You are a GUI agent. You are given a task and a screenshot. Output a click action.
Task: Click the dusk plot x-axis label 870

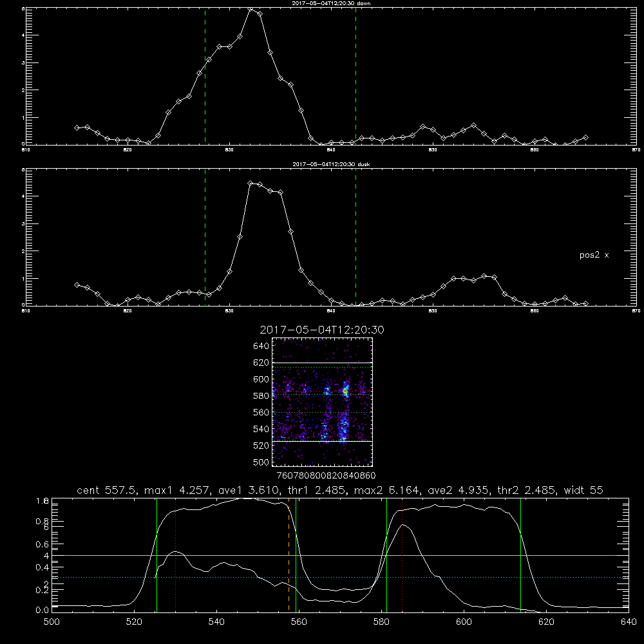coord(636,311)
